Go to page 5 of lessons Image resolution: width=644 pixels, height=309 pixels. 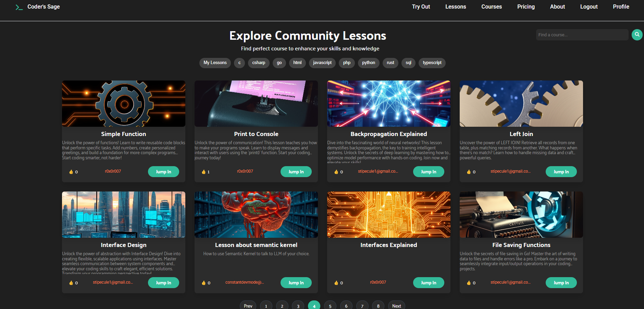tap(330, 306)
